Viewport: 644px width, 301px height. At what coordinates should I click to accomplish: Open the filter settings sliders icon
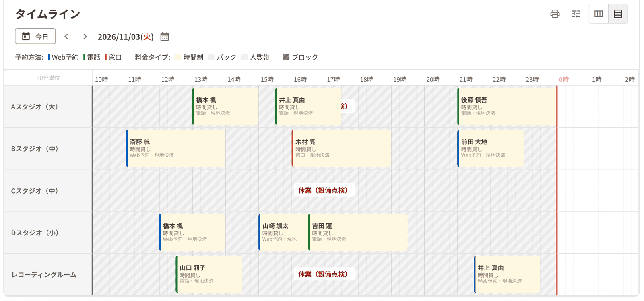(x=576, y=14)
